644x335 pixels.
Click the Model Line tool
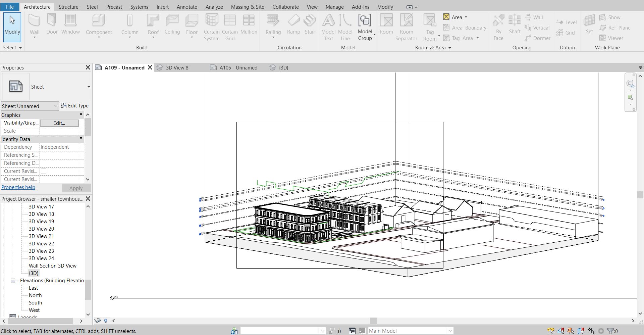pos(345,28)
